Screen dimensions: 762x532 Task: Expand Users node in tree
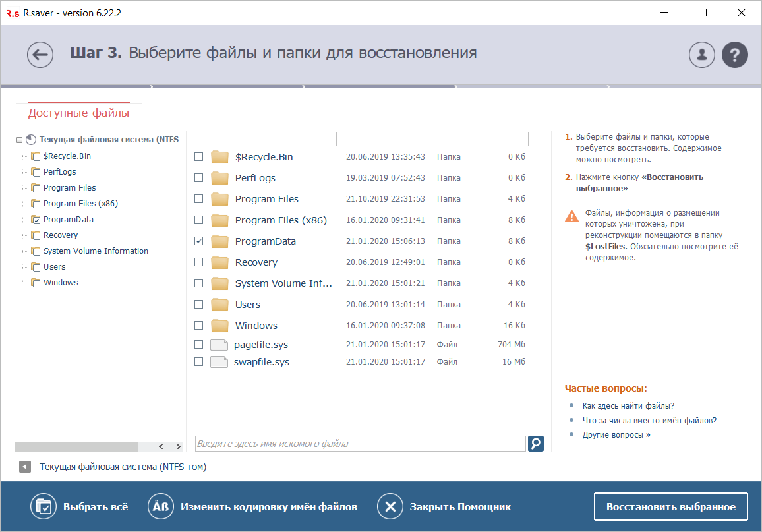point(24,267)
